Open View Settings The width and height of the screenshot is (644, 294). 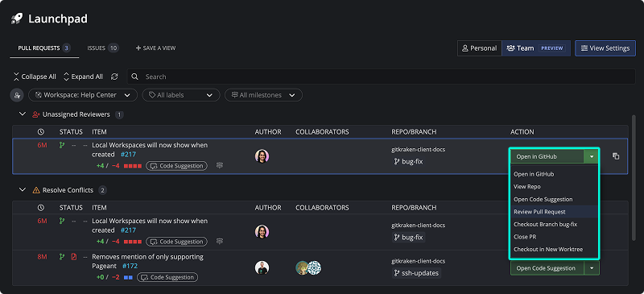pos(605,48)
